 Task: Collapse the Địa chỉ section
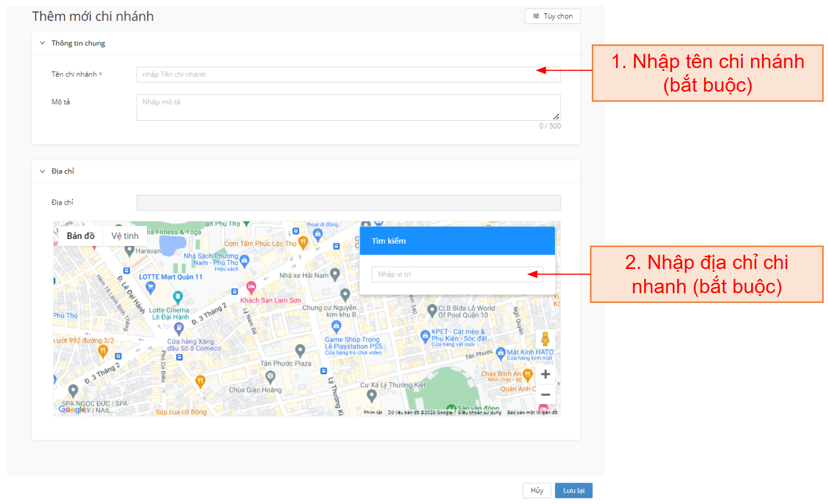43,171
